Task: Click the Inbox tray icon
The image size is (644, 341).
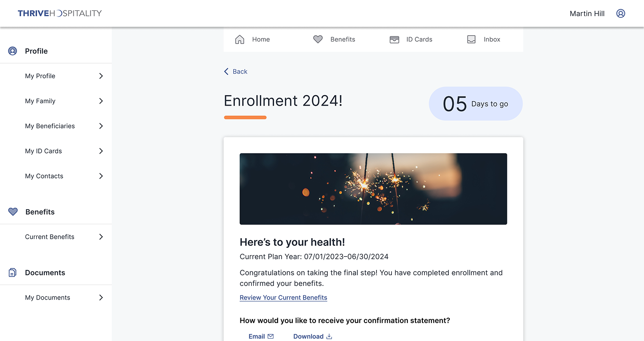Action: click(471, 40)
